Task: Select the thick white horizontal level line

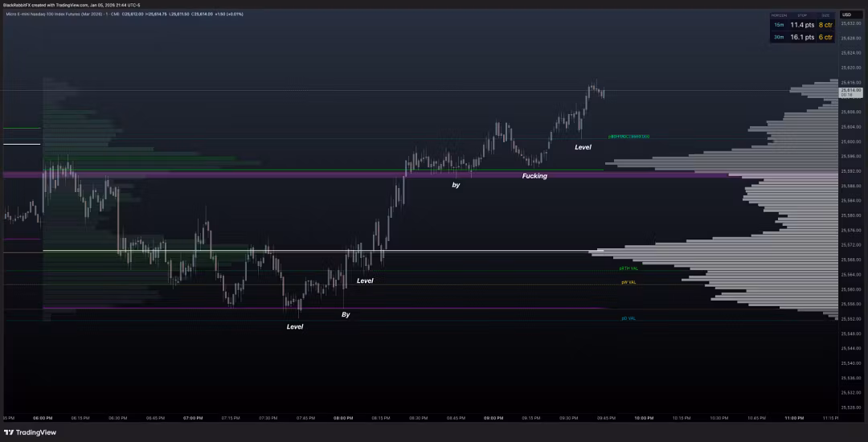Action: (321, 251)
